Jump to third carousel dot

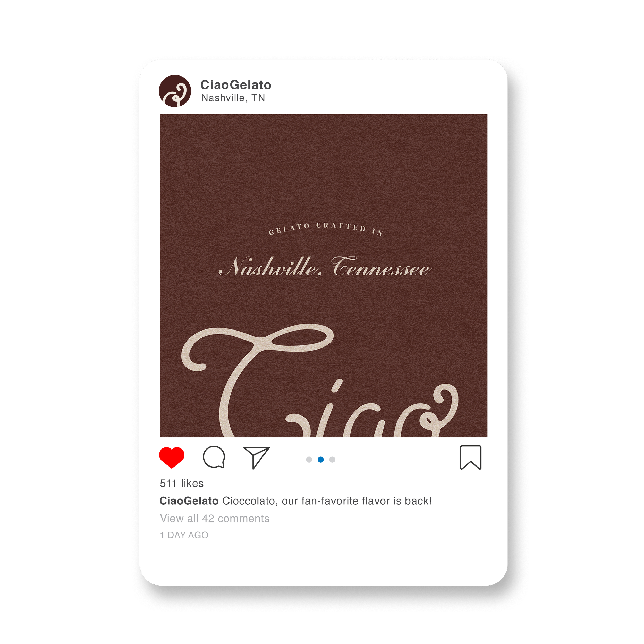click(x=332, y=460)
